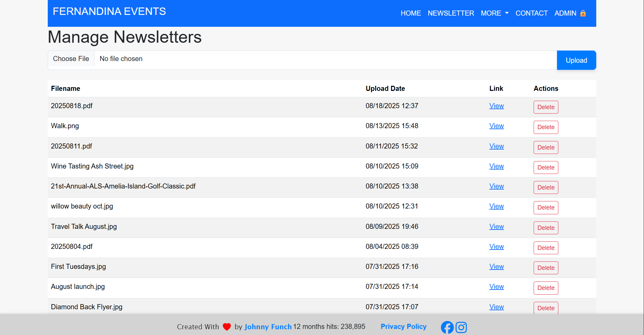The image size is (644, 335).
Task: Click the Upload Date column header
Action: (x=385, y=88)
